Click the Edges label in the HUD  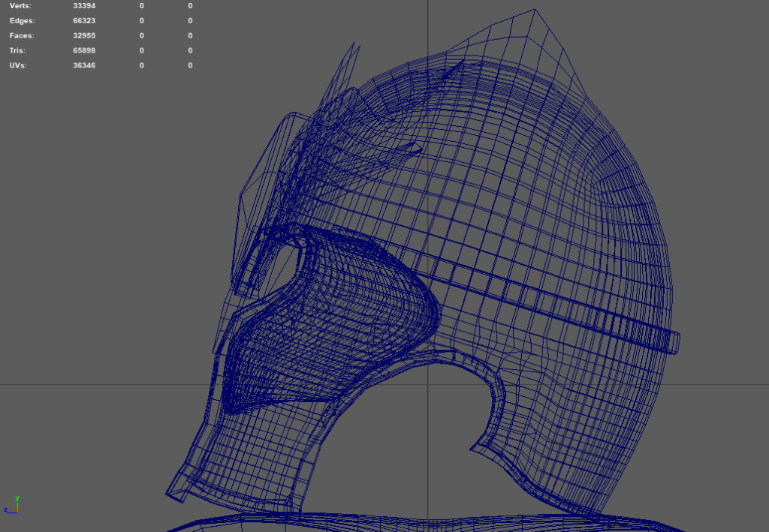22,21
